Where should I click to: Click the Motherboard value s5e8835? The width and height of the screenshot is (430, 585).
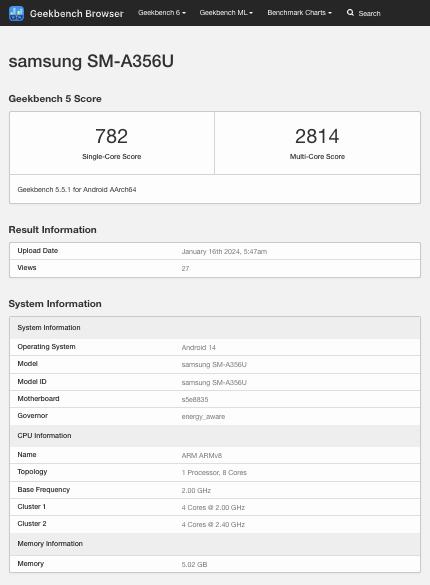pyautogui.click(x=195, y=400)
